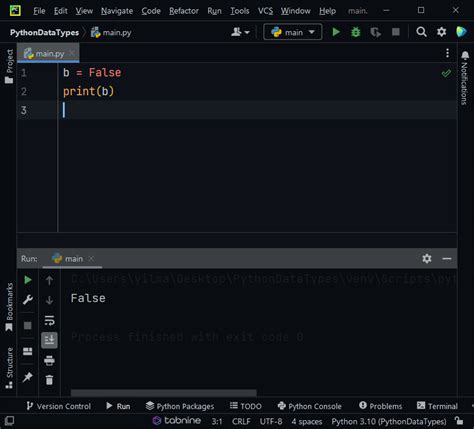Open the Project tool window

(9, 66)
